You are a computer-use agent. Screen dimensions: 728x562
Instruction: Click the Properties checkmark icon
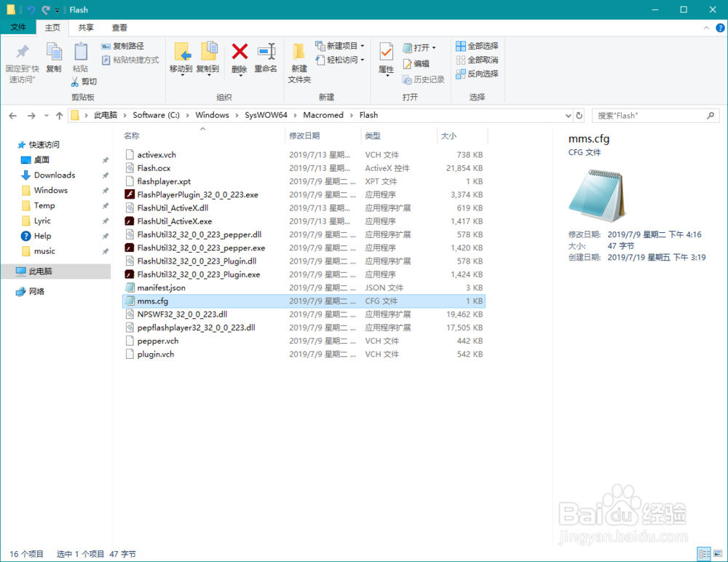(x=387, y=52)
